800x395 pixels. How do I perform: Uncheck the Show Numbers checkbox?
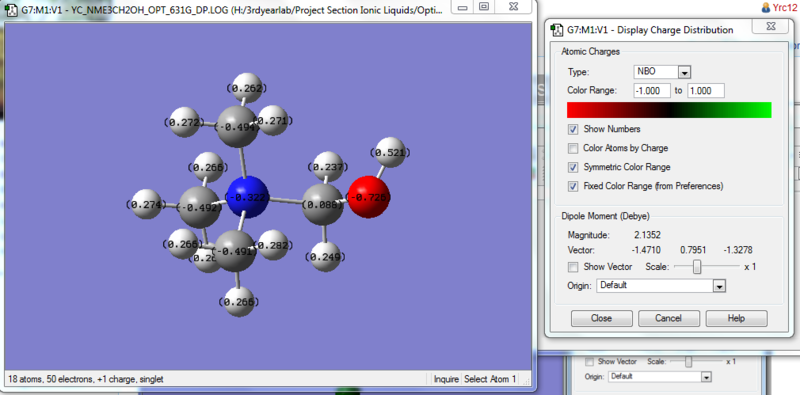click(x=573, y=129)
